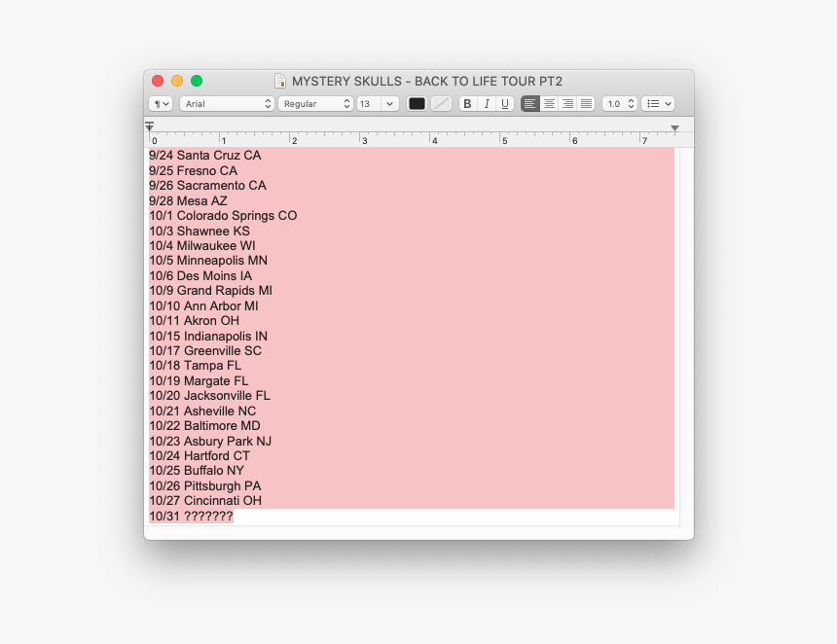The height and width of the screenshot is (644, 837).
Task: Keep left alignment enabled
Action: pos(529,103)
